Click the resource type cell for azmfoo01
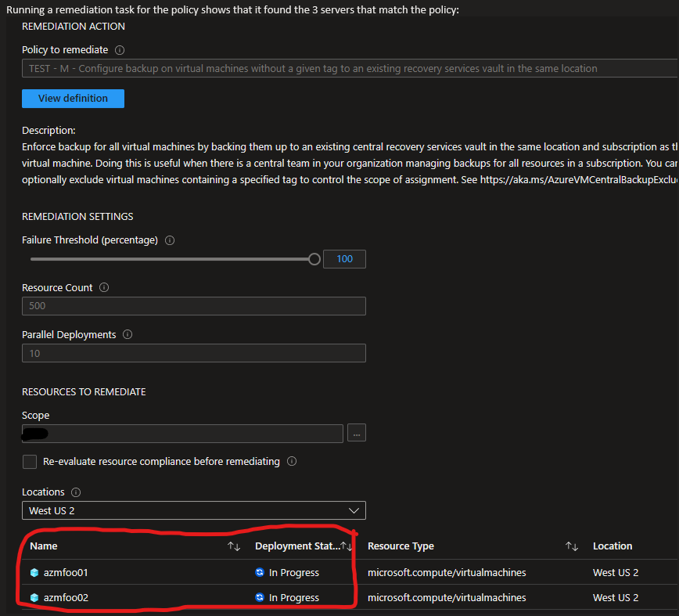The height and width of the screenshot is (616, 679). [447, 573]
